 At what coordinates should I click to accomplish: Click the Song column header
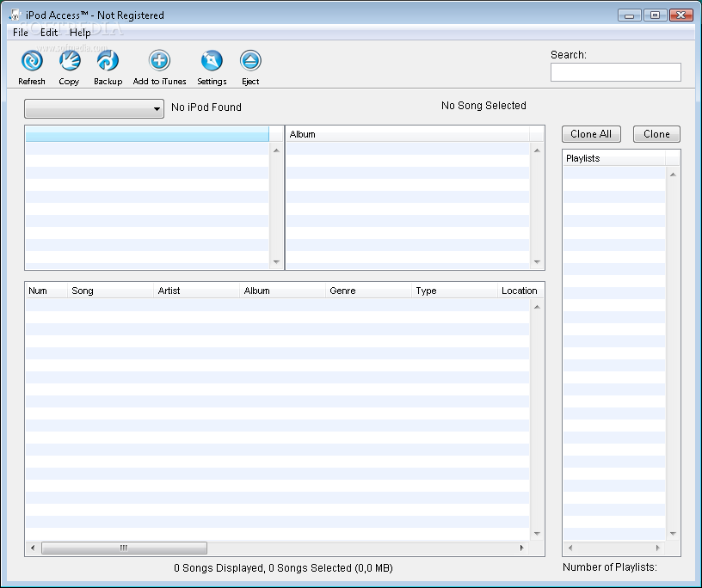click(110, 291)
